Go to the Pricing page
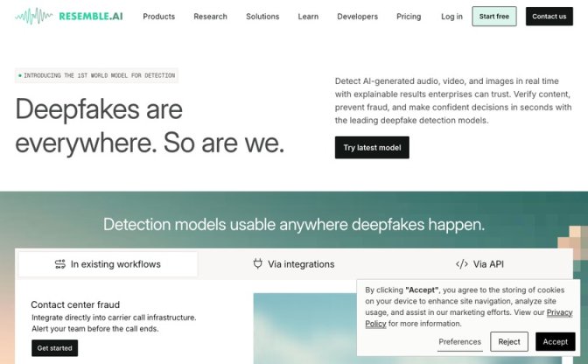The image size is (588, 364). pos(409,17)
